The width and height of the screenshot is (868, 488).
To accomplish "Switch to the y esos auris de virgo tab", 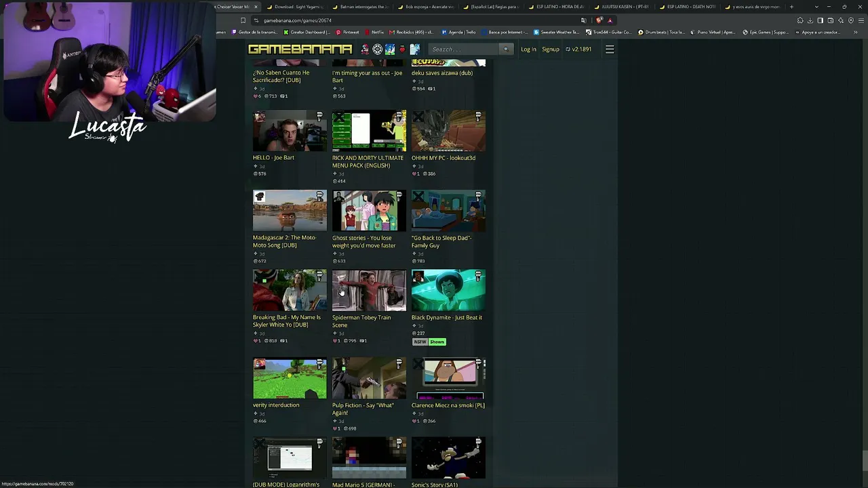I will (x=752, y=7).
